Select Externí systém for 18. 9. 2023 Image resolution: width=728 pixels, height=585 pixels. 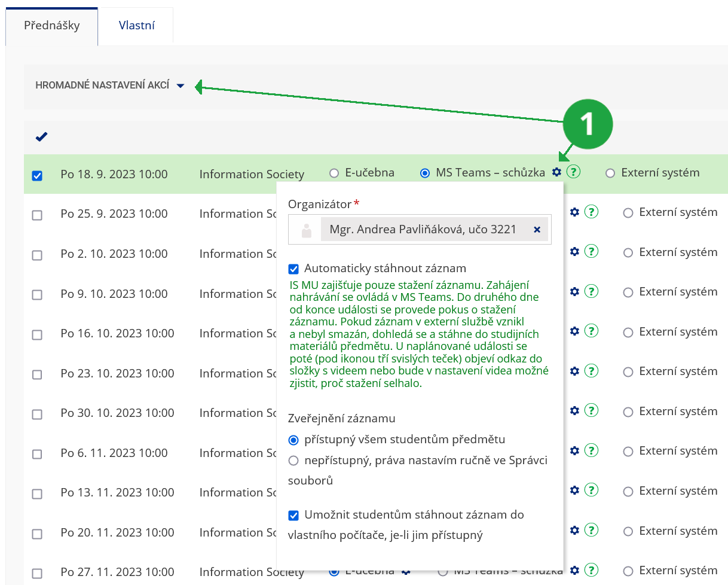[x=610, y=173]
